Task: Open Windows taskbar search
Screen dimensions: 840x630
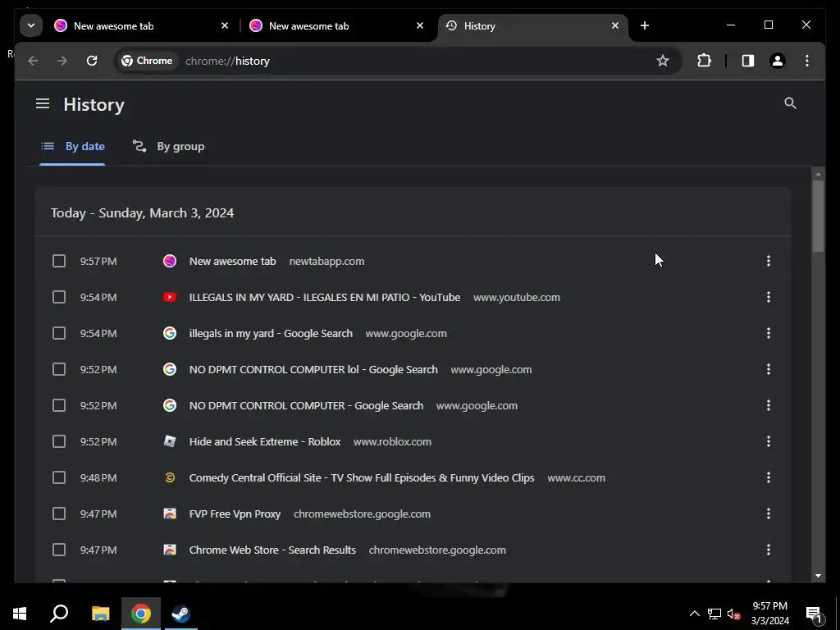Action: click(x=59, y=614)
